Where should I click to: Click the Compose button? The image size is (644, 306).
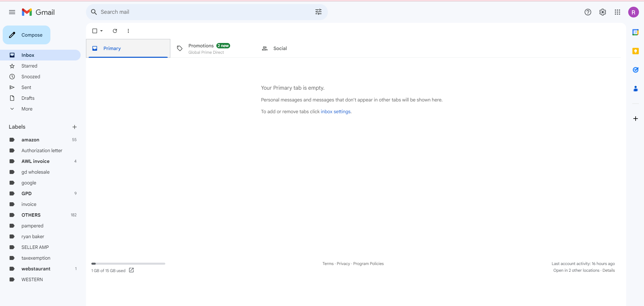27,35
